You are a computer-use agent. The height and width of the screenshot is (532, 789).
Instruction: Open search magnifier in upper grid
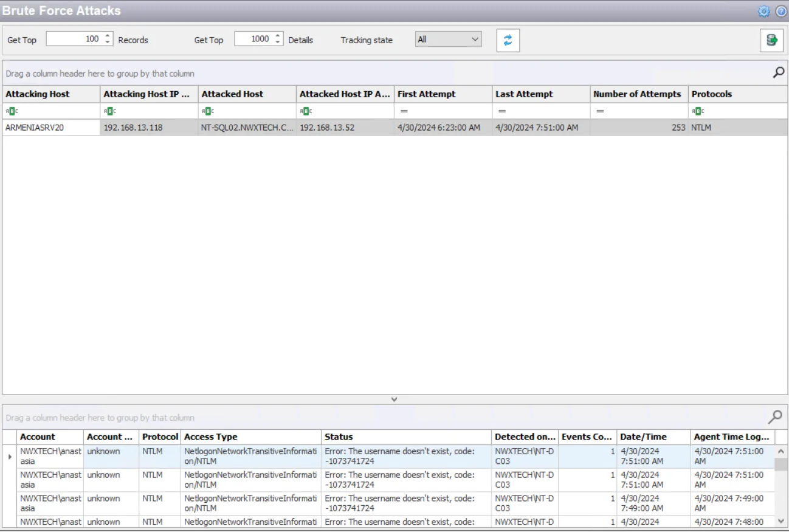point(778,72)
